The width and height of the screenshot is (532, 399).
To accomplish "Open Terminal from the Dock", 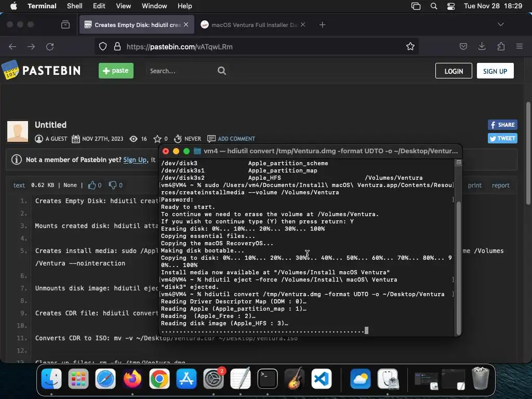I will (268, 379).
